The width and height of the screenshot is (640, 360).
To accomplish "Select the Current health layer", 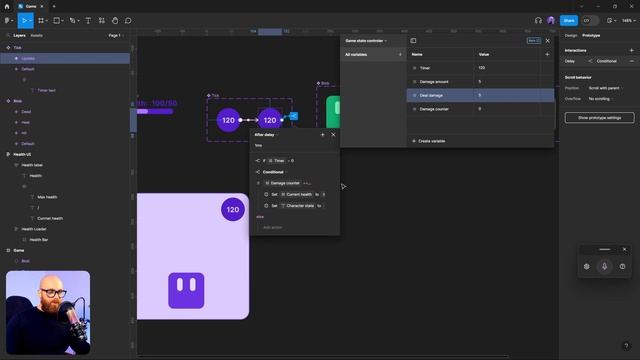I will 50,218.
